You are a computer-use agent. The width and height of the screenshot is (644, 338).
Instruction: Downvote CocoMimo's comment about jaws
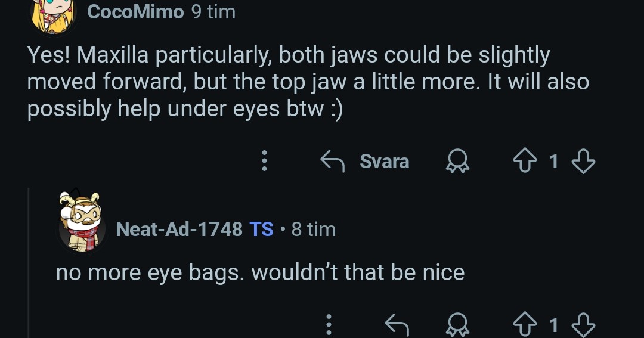[583, 161]
